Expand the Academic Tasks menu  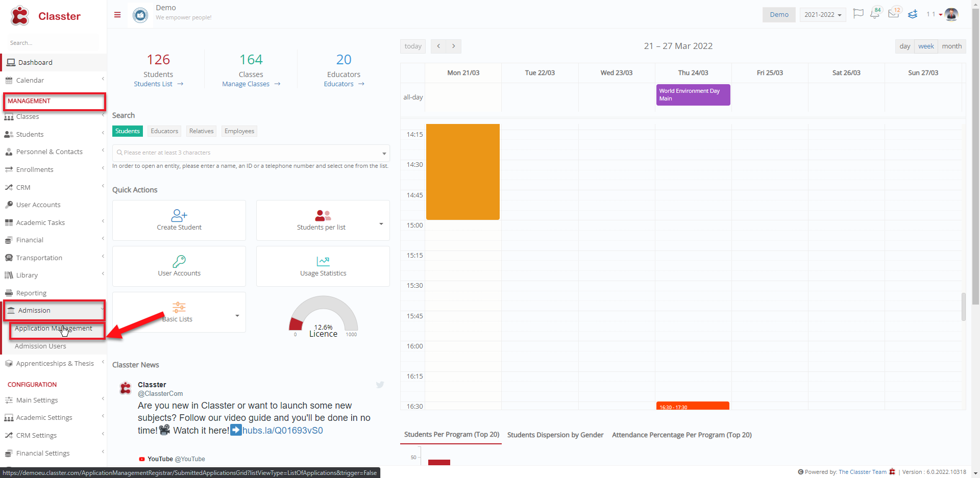(x=53, y=222)
